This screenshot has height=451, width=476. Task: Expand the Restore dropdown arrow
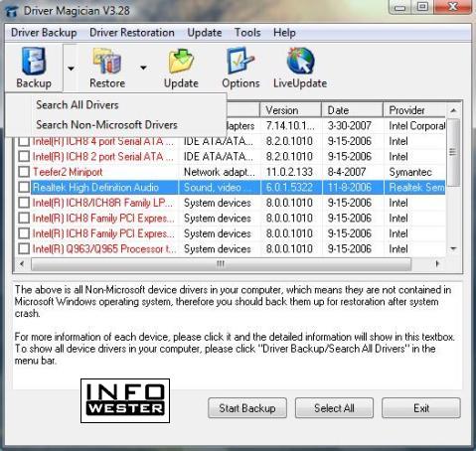[x=143, y=68]
